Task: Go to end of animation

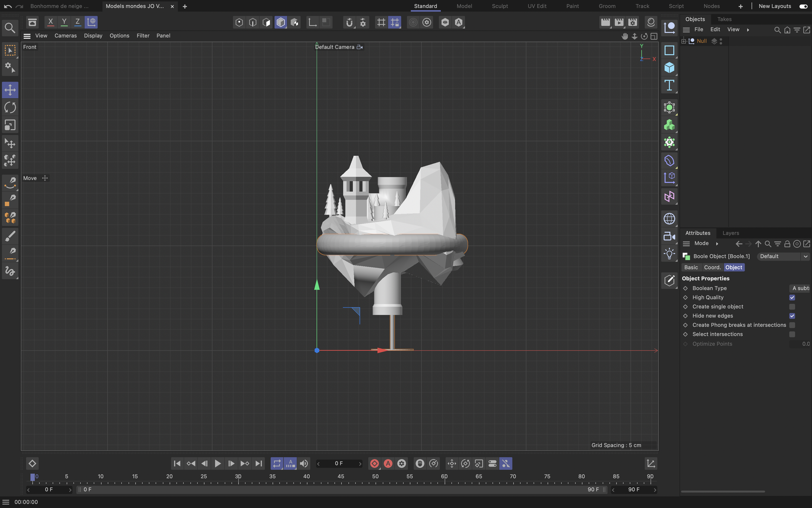Action: click(259, 463)
